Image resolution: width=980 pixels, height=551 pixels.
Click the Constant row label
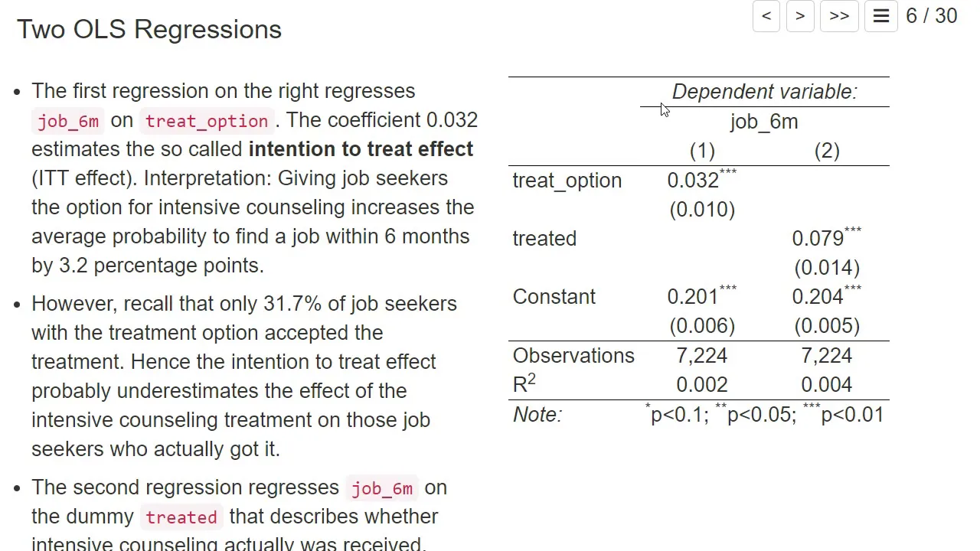pos(554,297)
